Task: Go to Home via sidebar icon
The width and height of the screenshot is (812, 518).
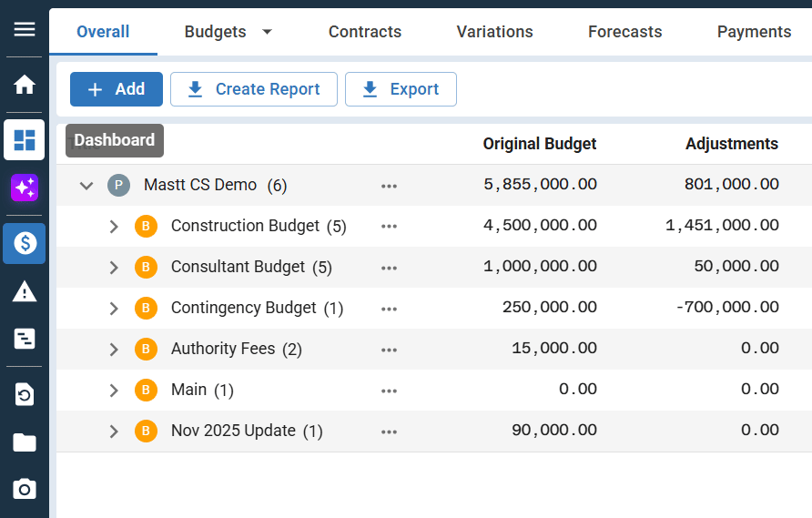Action: (25, 85)
